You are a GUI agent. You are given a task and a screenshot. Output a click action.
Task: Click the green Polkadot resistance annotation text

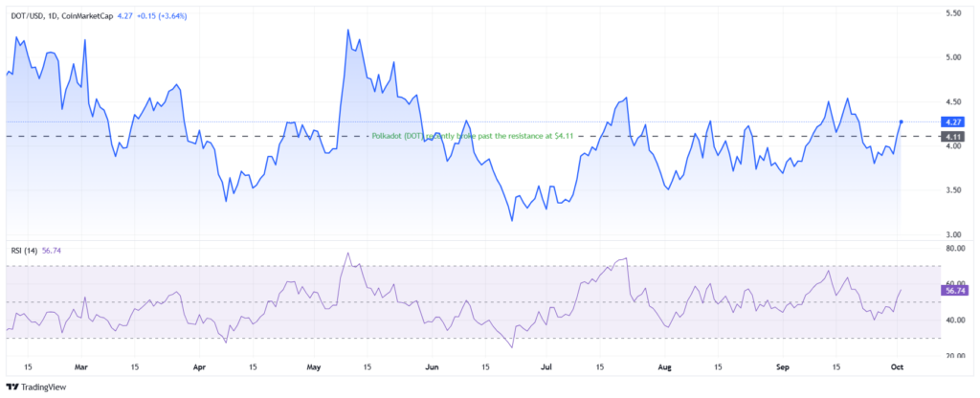473,136
